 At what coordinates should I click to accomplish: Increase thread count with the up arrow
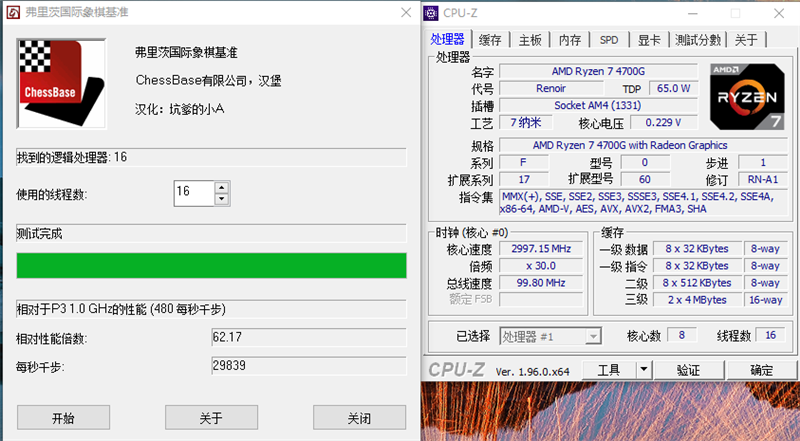tap(221, 187)
